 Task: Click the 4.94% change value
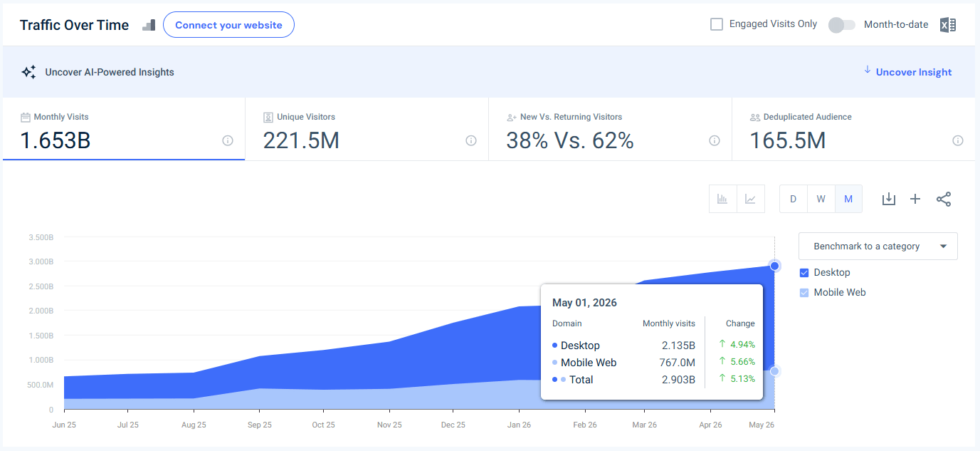742,345
